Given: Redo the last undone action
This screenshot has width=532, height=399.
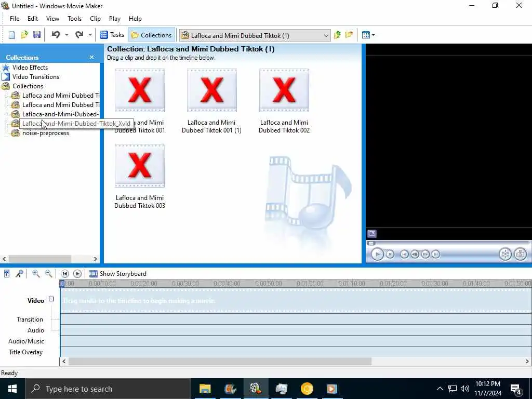Looking at the screenshot, I should click(79, 35).
